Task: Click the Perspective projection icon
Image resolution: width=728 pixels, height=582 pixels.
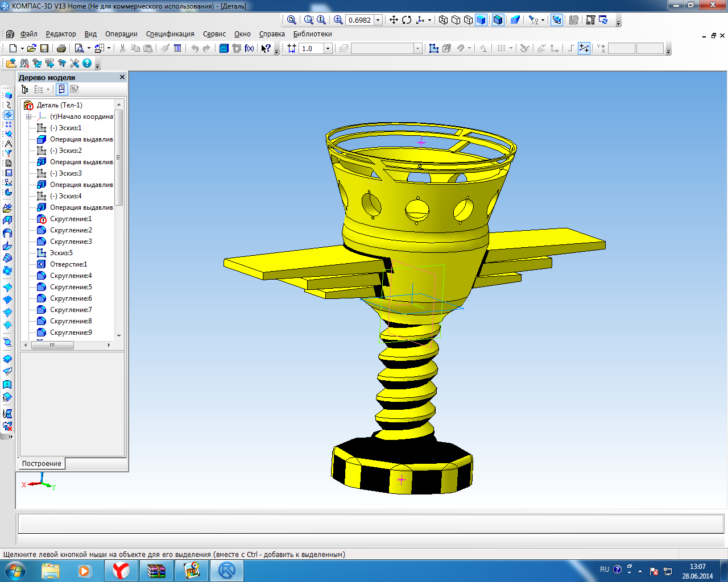Action: pyautogui.click(x=515, y=20)
